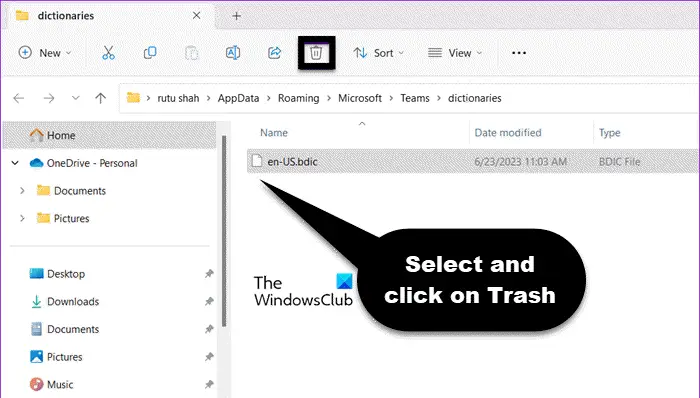Open the Sort dropdown
The width and height of the screenshot is (700, 398).
tap(379, 53)
